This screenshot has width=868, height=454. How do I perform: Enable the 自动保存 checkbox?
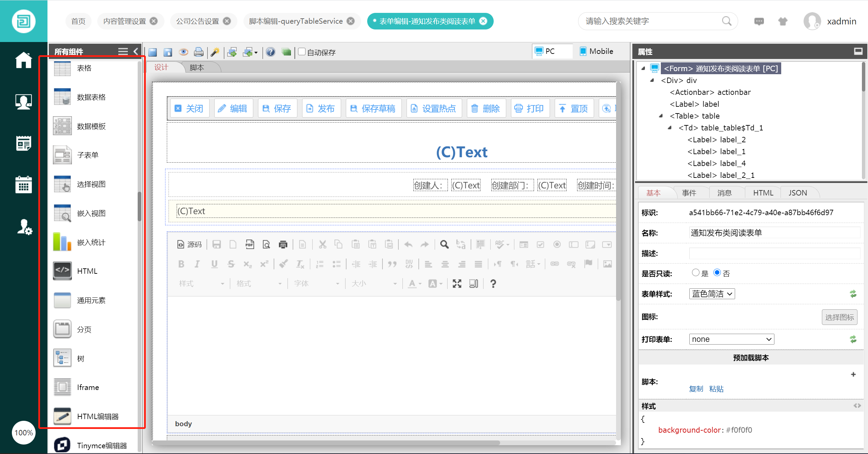coord(302,52)
